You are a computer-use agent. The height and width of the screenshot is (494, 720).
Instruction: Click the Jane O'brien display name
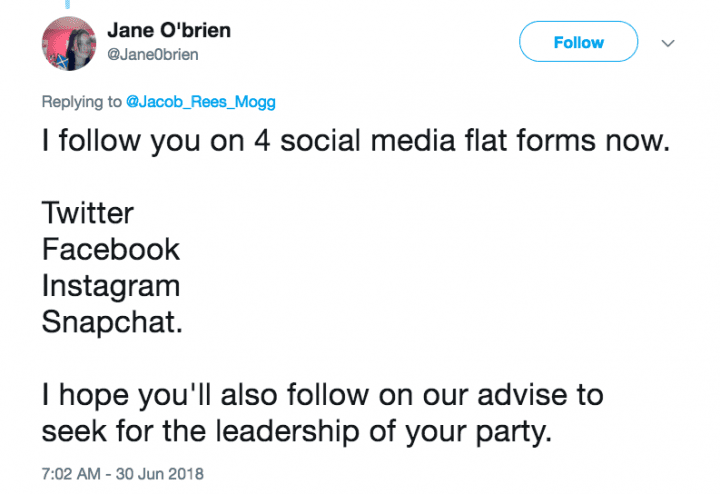pos(169,31)
